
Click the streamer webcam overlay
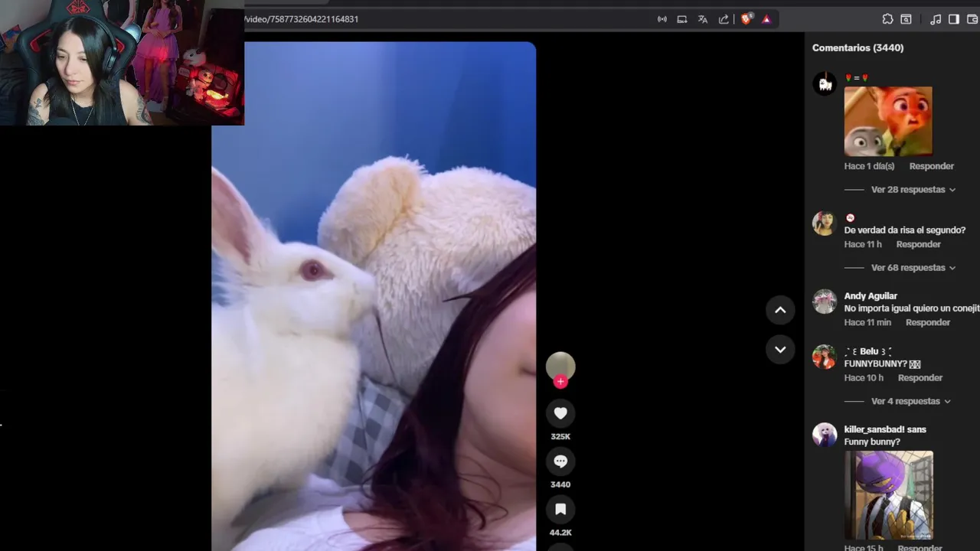[x=122, y=62]
